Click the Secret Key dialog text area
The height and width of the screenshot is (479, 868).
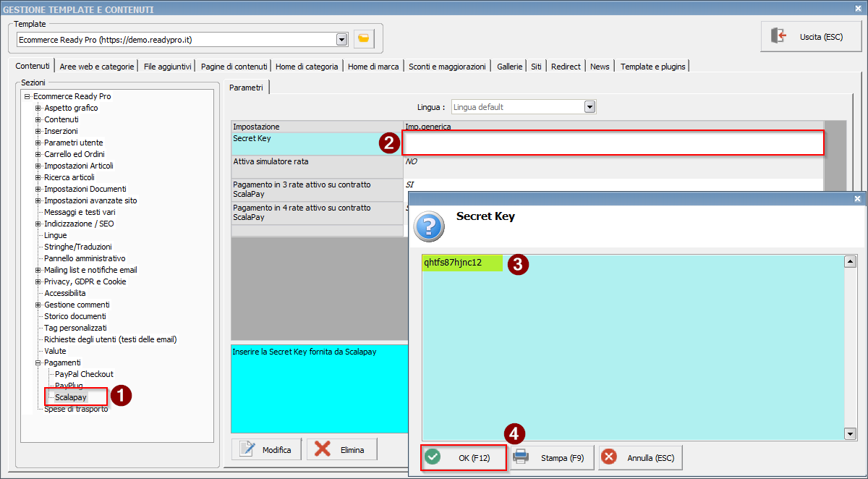coord(633,347)
